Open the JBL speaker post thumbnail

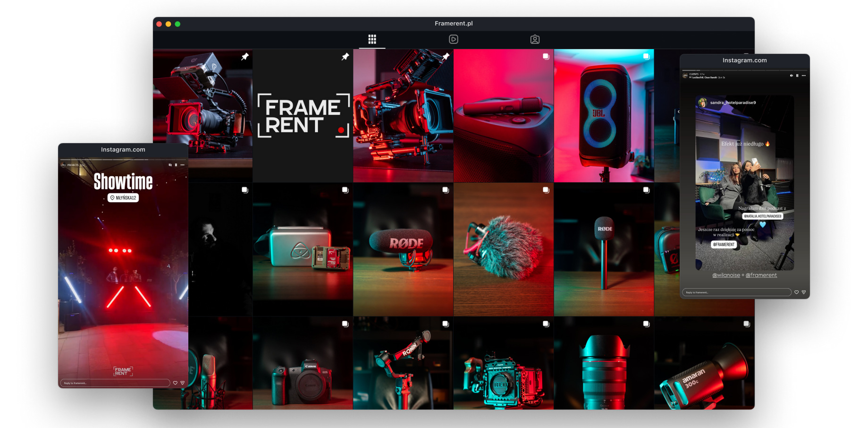[604, 116]
